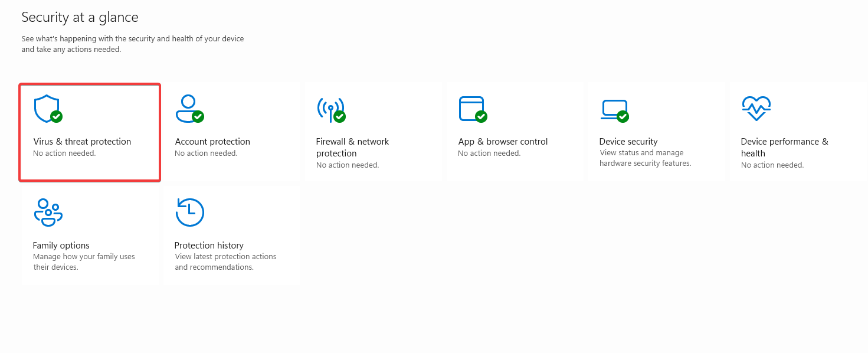Click the App & browser control window icon
868x353 pixels.
coord(473,109)
